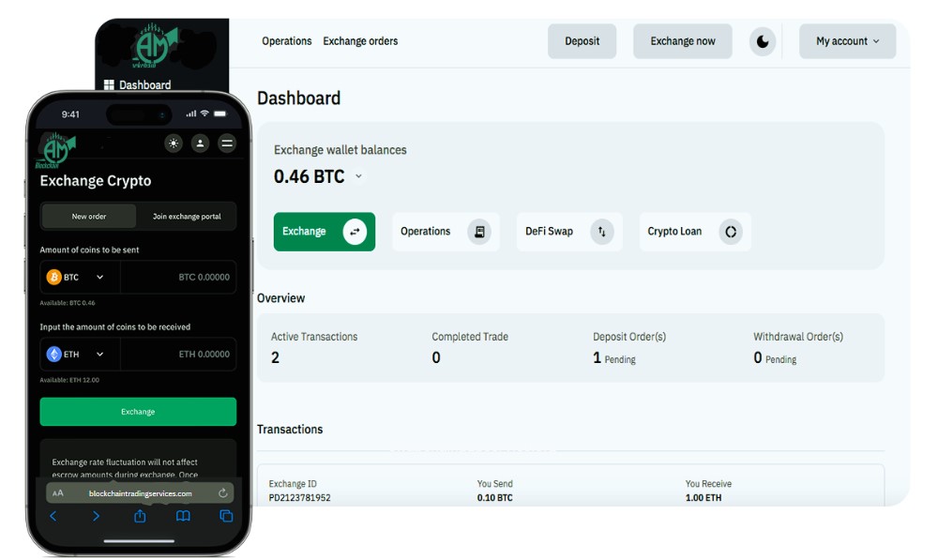Click the Crypto Loan circular icon
The width and height of the screenshot is (938, 560).
tap(731, 232)
